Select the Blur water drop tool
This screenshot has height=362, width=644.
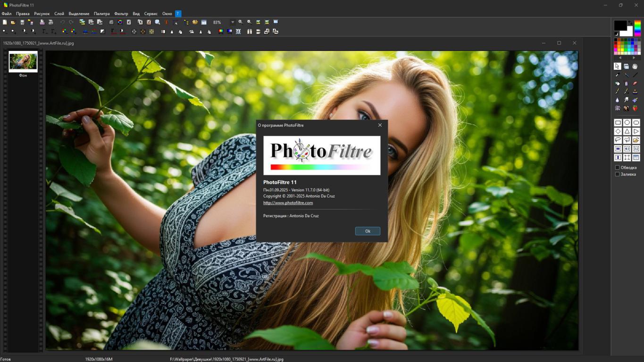[618, 100]
